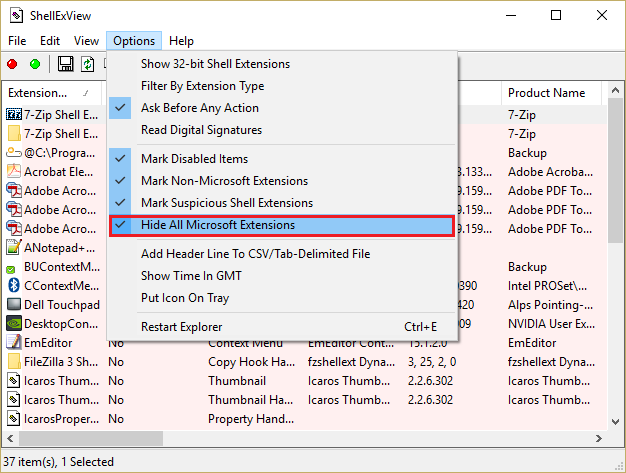Toggle Ask Before Any Action option

[x=200, y=108]
